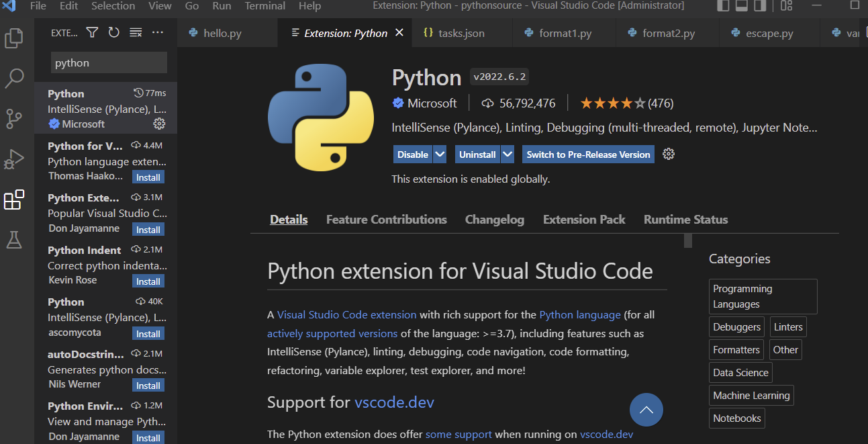Select the Details tab

pyautogui.click(x=289, y=220)
